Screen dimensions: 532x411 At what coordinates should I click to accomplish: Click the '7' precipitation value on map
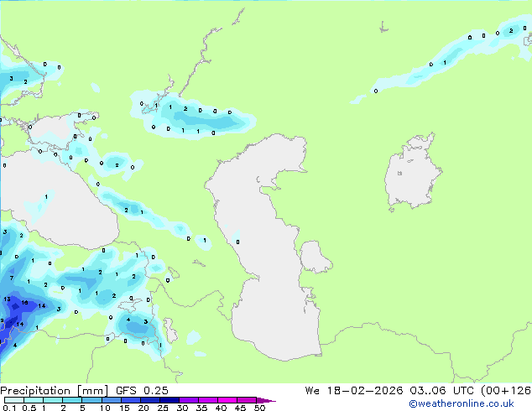point(12,278)
